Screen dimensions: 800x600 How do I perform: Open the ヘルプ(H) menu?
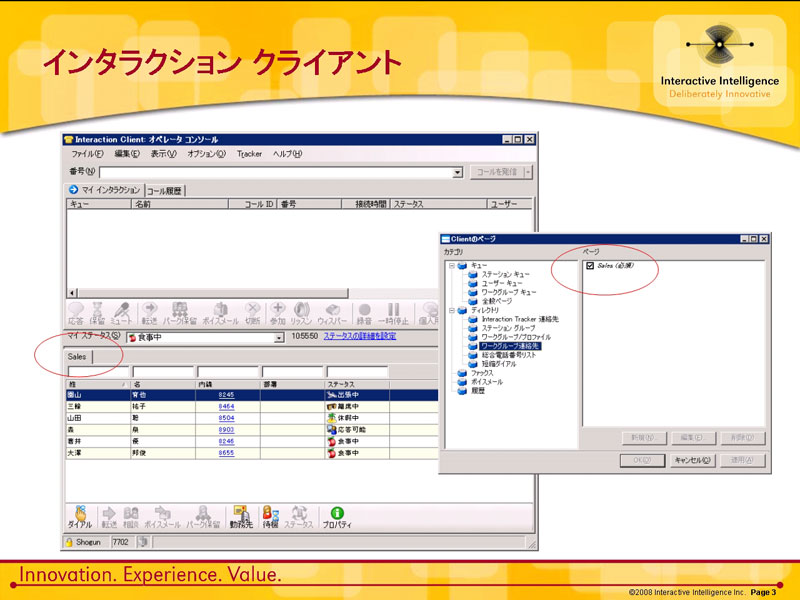tap(287, 154)
